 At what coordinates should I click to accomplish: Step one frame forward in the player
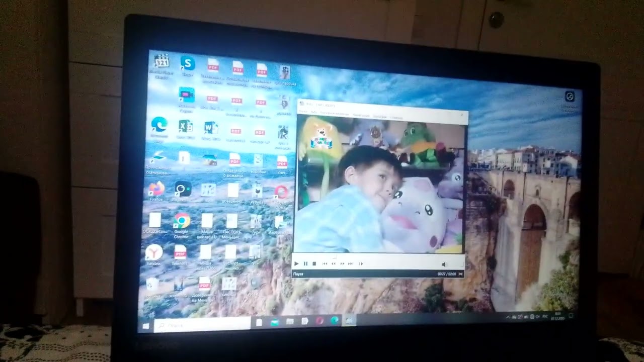pos(361,263)
